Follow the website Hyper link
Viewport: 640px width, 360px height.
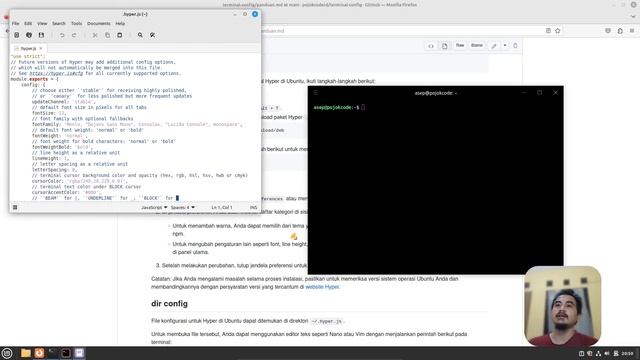pyautogui.click(x=322, y=287)
